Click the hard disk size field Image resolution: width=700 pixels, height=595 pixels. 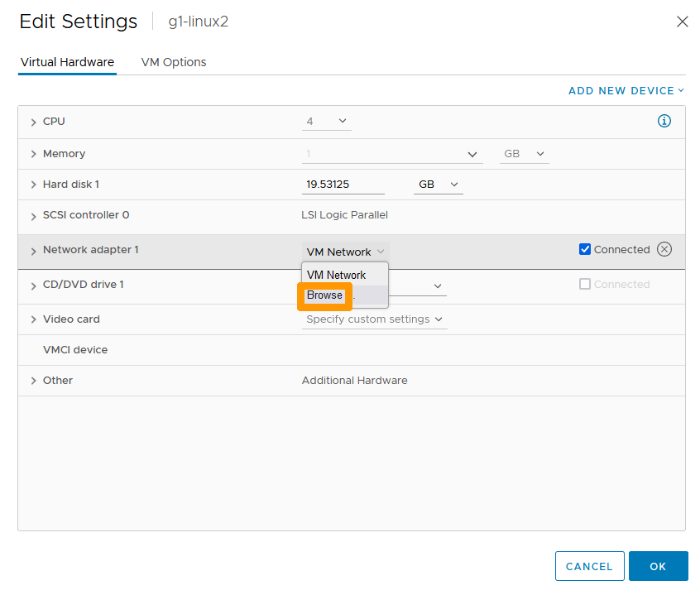click(x=343, y=185)
